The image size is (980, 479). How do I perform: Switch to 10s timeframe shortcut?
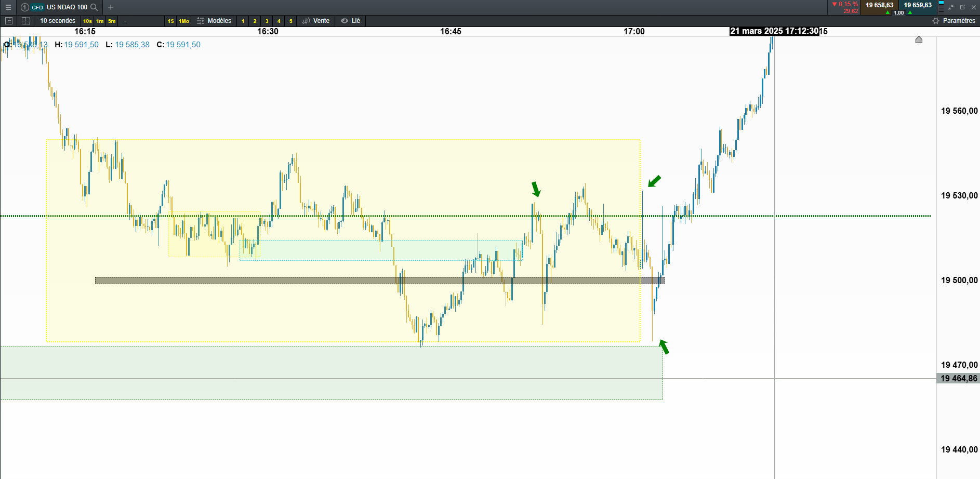pos(87,21)
